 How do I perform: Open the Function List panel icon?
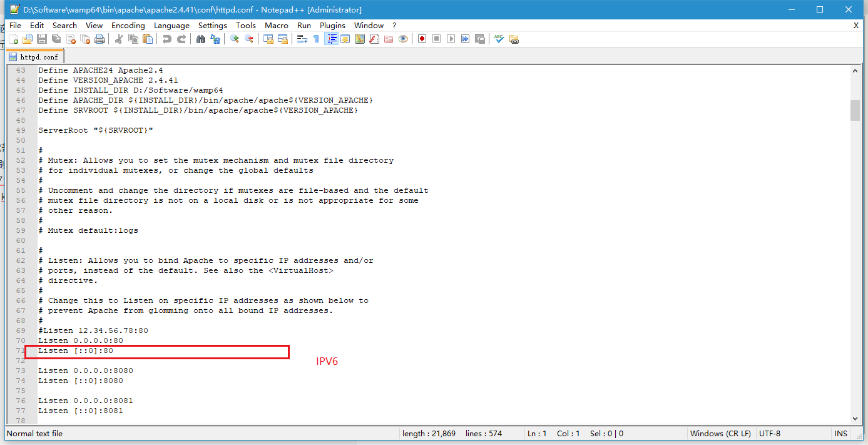[x=374, y=39]
